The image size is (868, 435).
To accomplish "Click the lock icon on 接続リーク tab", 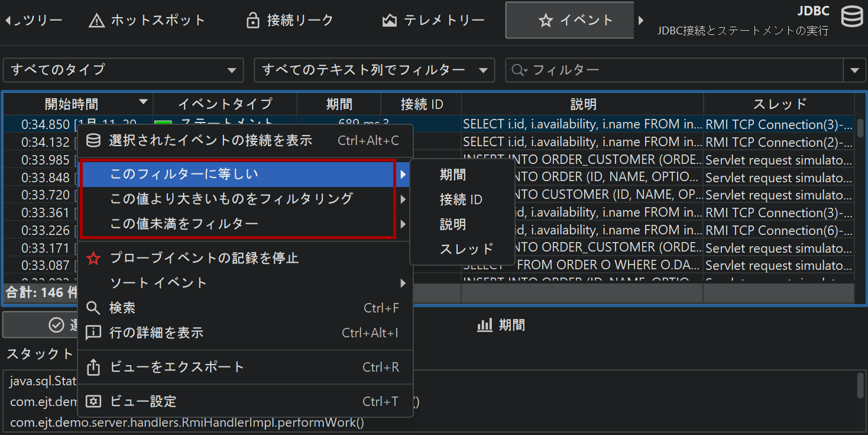I will [253, 21].
